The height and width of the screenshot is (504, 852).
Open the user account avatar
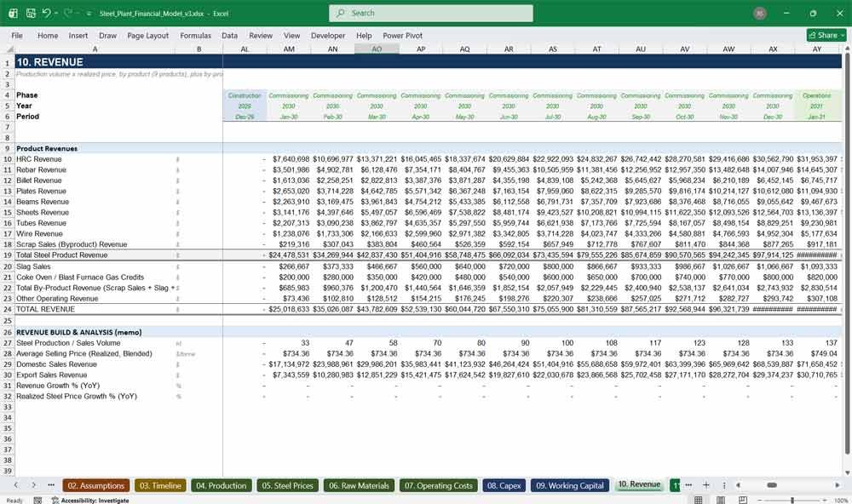(760, 13)
